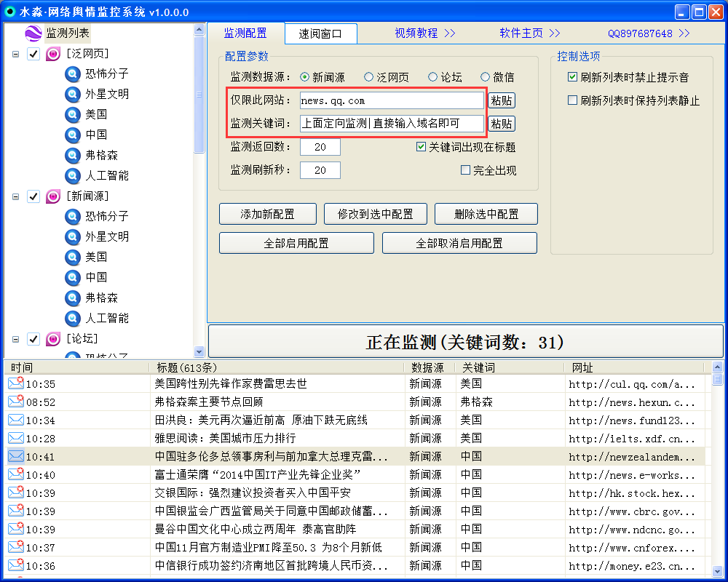
Task: Click search icon for 中国 under [新闻源]
Action: pyautogui.click(x=72, y=277)
